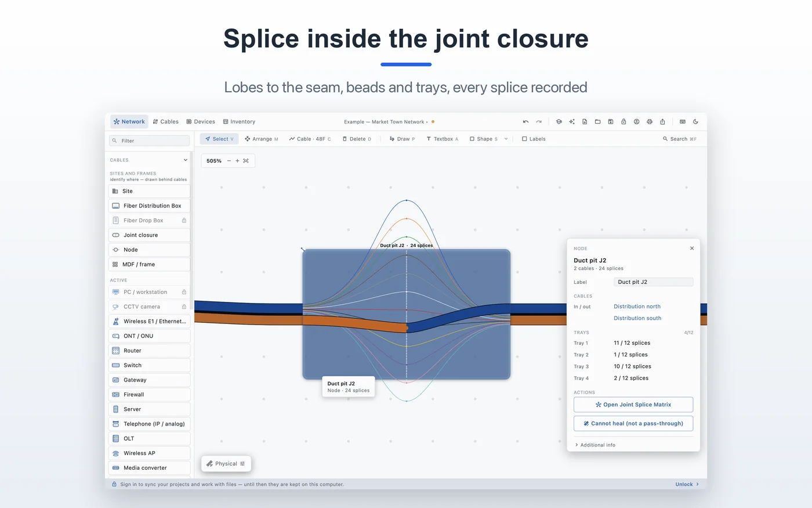
Task: Click the padlock icon in top toolbar
Action: pos(623,122)
